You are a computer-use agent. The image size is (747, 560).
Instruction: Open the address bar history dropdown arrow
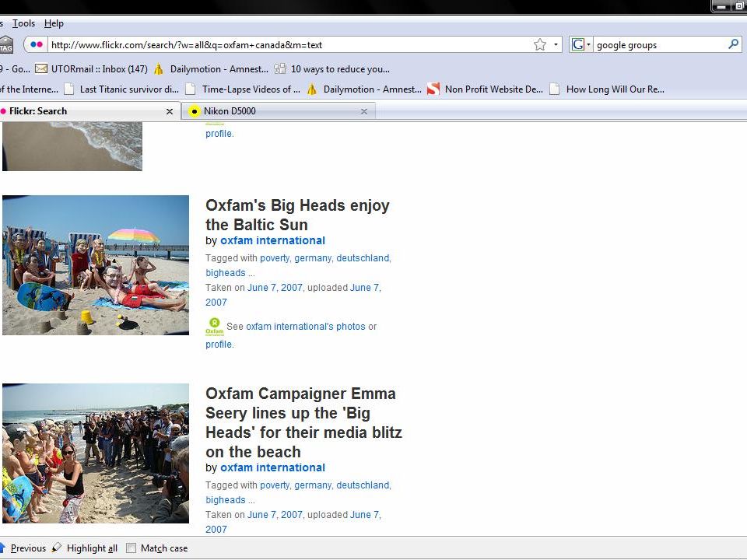(x=556, y=45)
